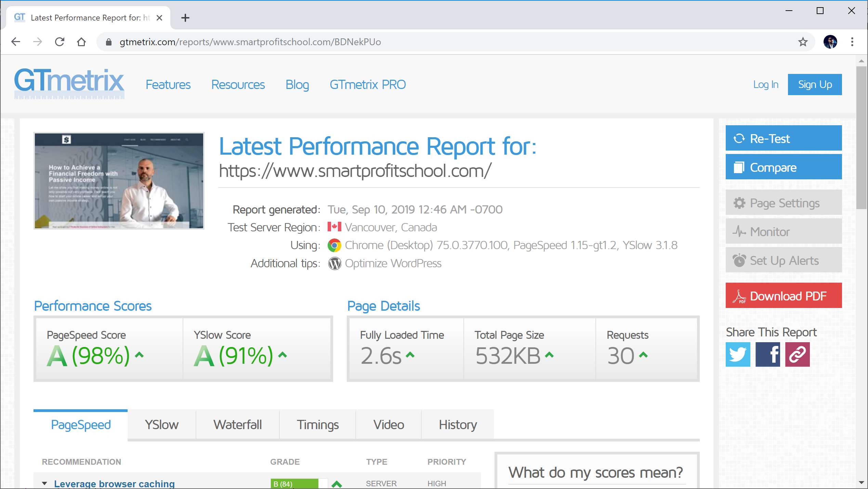Click the Vancouver, Canada region text

click(391, 227)
